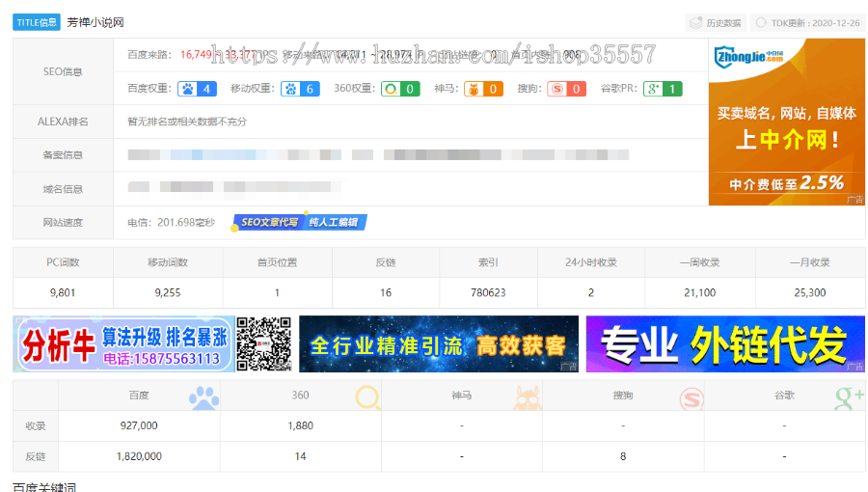Viewport: 868px width, 492px height.
Task: Click the ALEXA排名 row label
Action: [63, 122]
